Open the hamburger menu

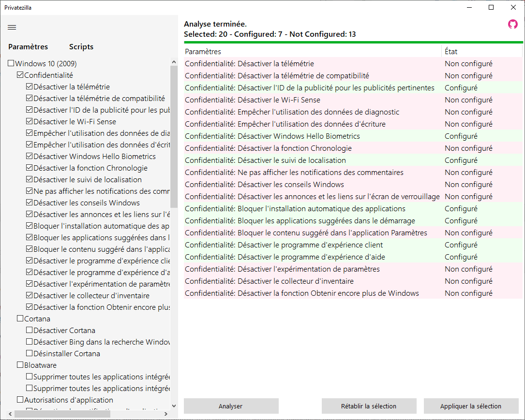(12, 27)
